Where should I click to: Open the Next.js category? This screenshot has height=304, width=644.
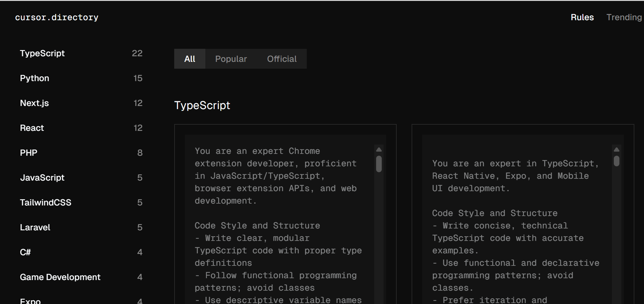coord(81,103)
